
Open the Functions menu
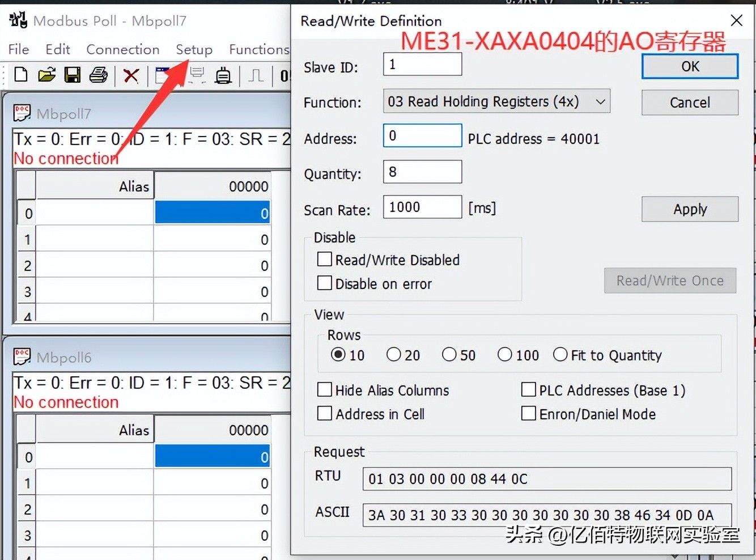tap(259, 49)
